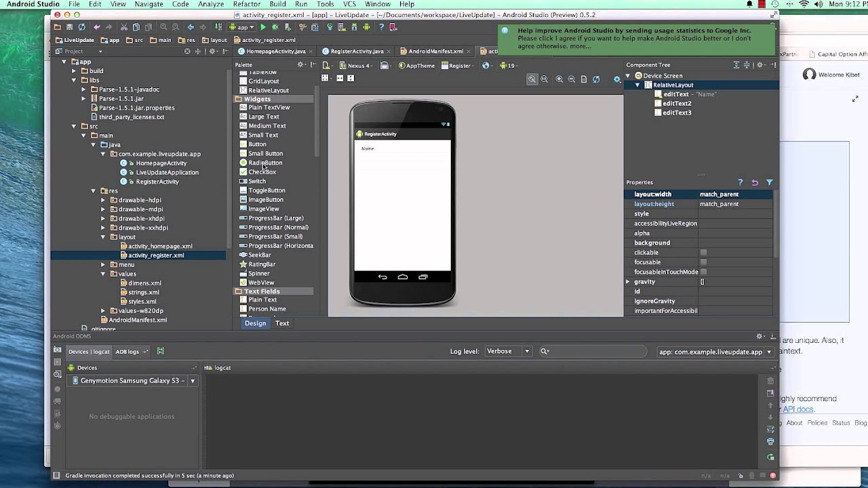Click the Synchronize toolbar icon
Viewport: 868px width, 488px height.
82,27
